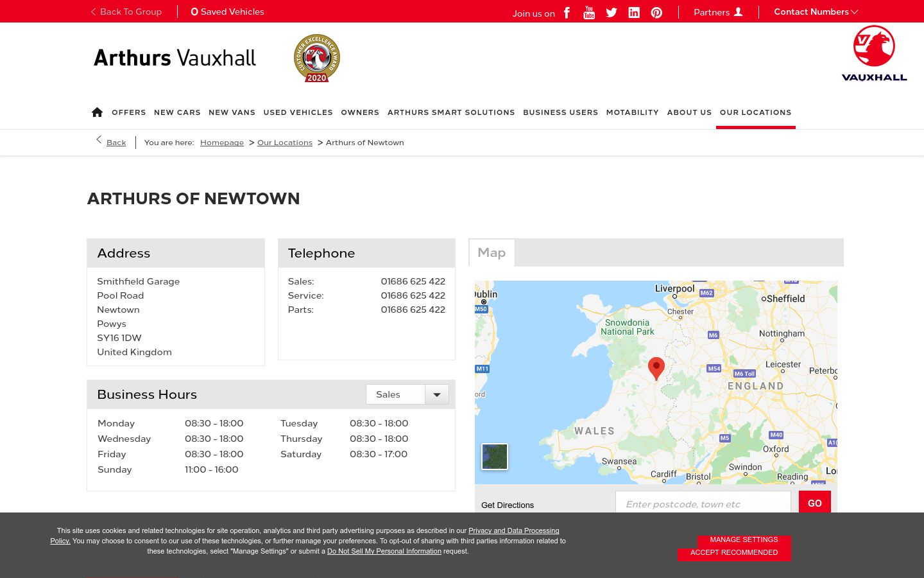Click the Our Locations breadcrumb link
The width and height of the screenshot is (924, 578).
[x=285, y=143]
